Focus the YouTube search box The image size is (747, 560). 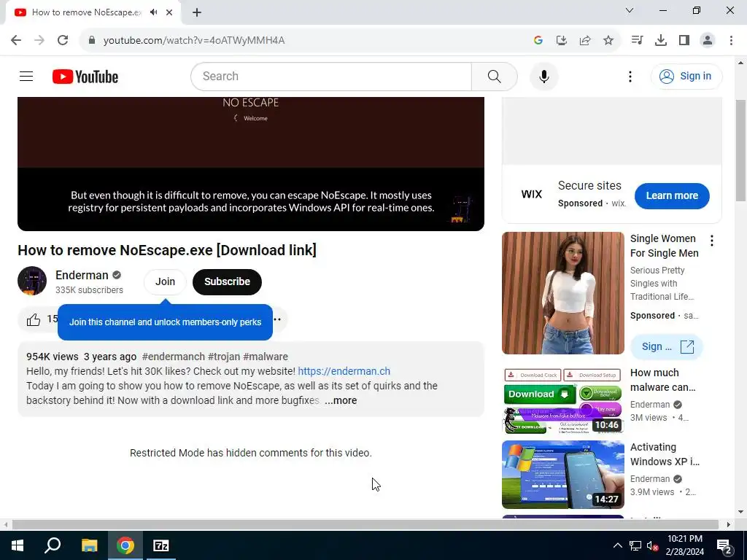click(331, 76)
